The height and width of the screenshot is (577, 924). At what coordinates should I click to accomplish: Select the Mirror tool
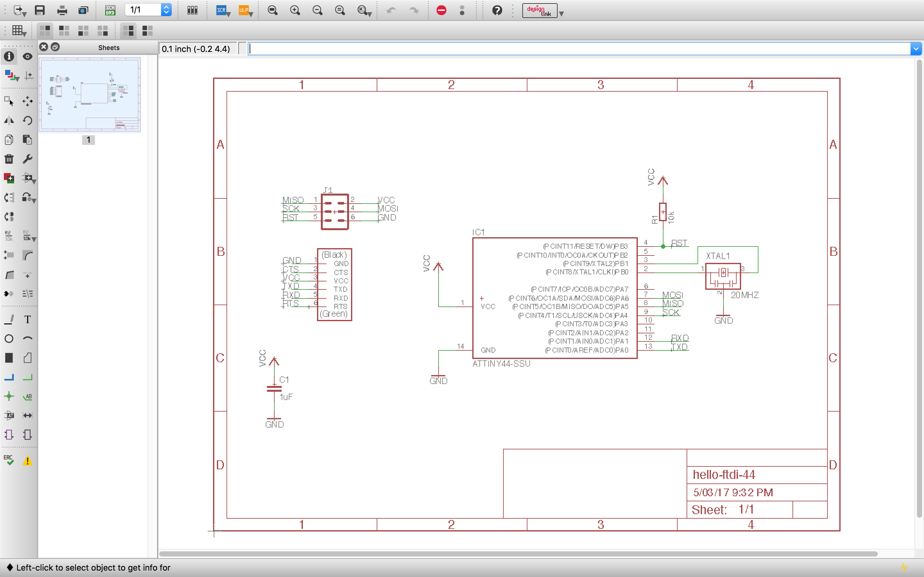point(9,121)
